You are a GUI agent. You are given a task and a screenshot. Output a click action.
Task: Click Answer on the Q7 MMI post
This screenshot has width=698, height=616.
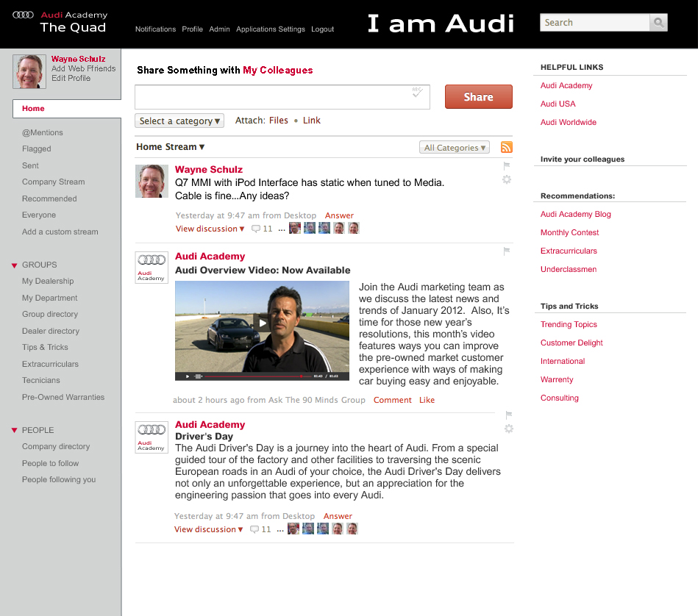pyautogui.click(x=339, y=215)
